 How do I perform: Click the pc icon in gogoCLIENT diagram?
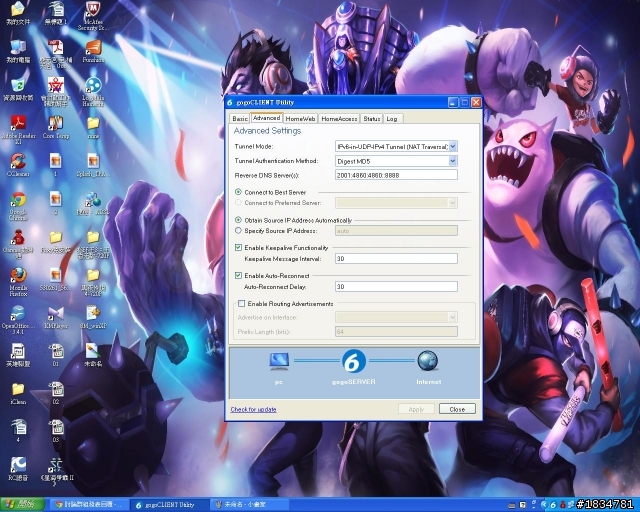[279, 361]
